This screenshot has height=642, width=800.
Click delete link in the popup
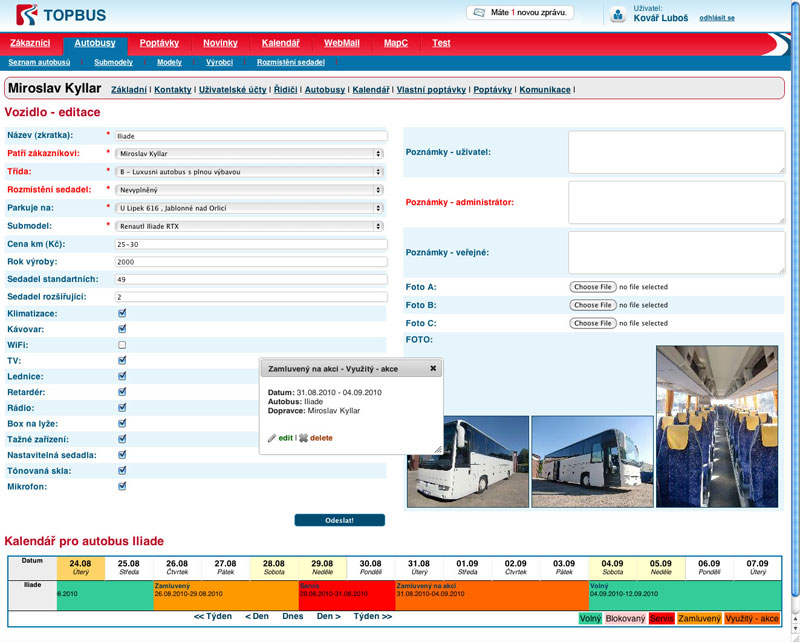tap(321, 438)
